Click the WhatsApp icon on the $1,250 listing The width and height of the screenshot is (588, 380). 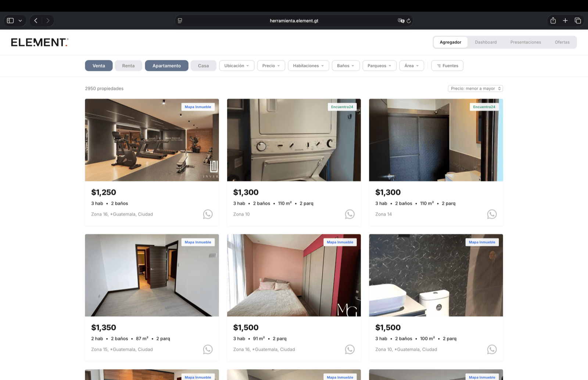pos(208,214)
